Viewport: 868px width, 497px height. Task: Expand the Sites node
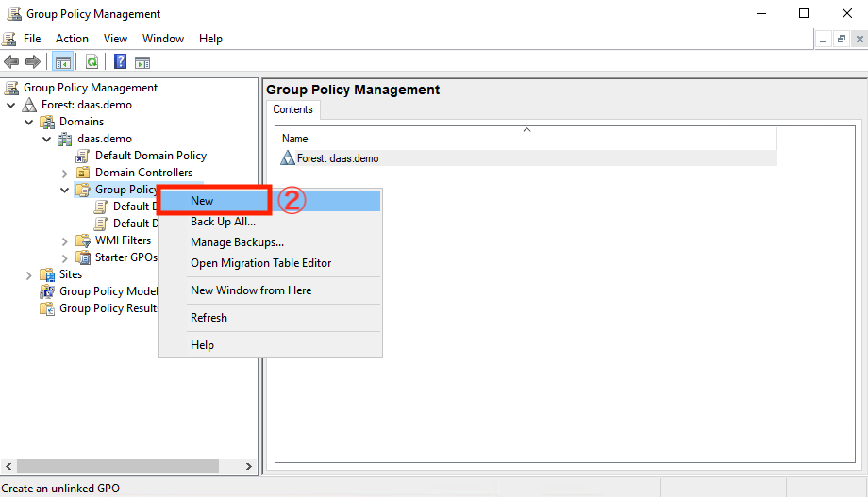(x=29, y=275)
